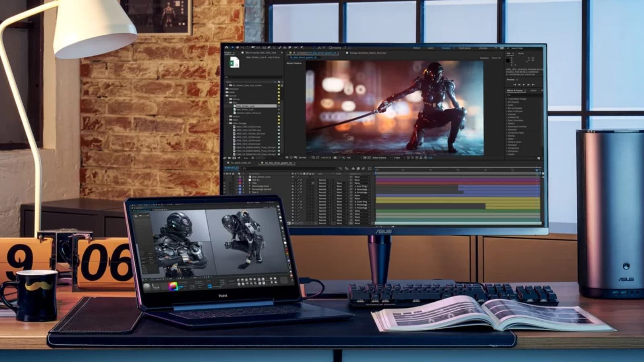Screen dimensions: 644x362
Task: Open Libraries tab beside Effects & Presets
Action: (x=533, y=90)
